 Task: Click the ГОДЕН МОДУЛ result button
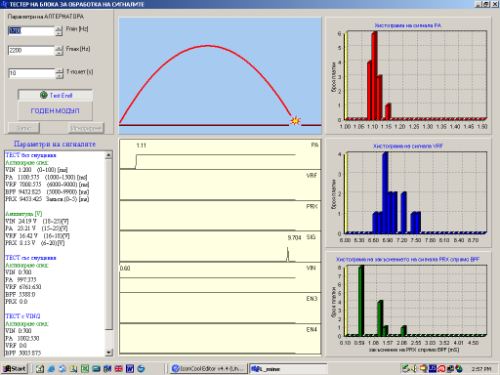click(x=55, y=111)
